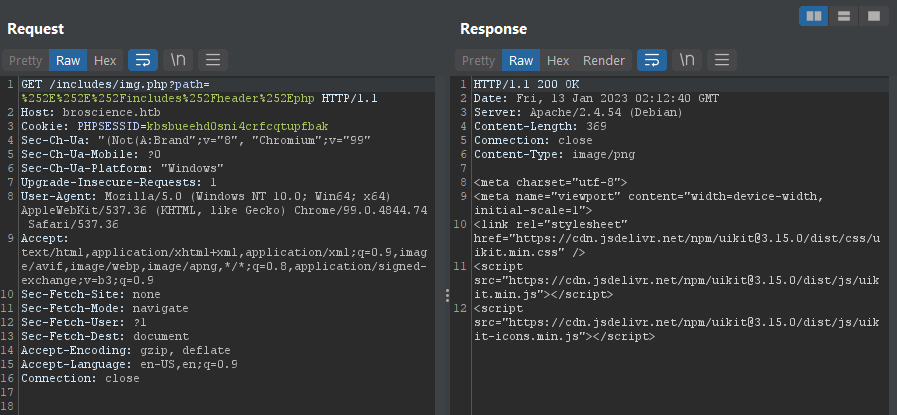Toggle word wrap icon in Response panel
This screenshot has height=415, width=897.
[x=652, y=60]
